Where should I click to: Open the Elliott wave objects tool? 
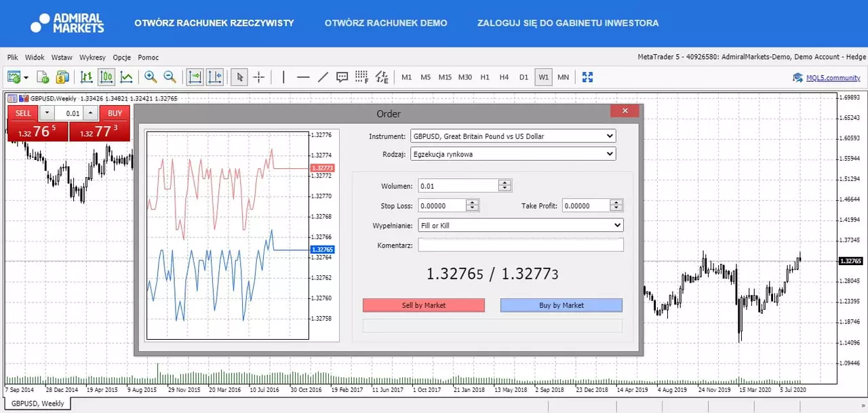click(x=382, y=77)
